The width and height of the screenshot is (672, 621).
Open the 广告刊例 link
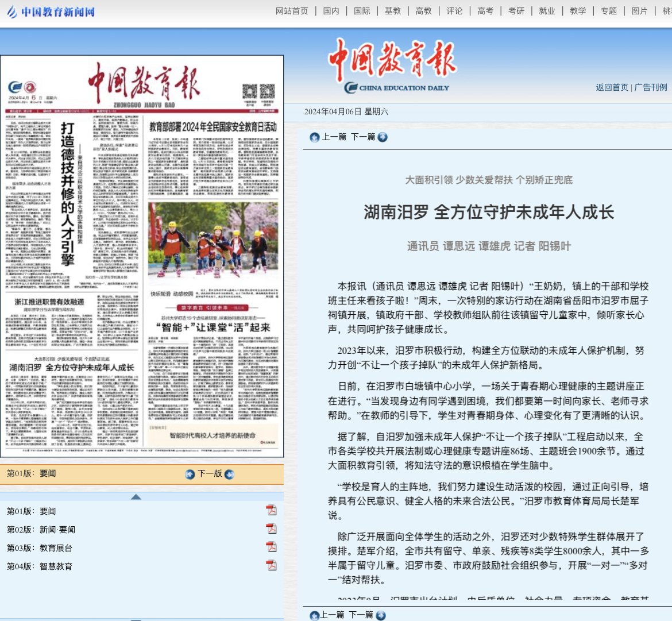click(651, 87)
